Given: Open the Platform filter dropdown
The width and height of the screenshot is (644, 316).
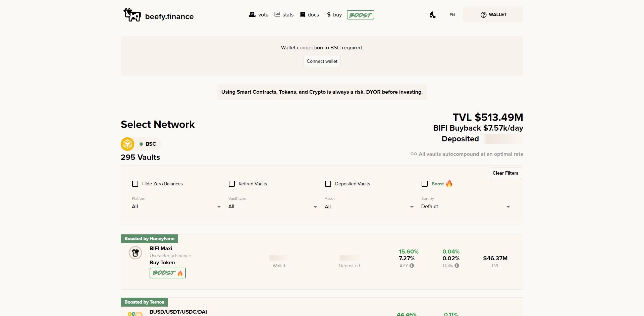Looking at the screenshot, I should pyautogui.click(x=177, y=207).
